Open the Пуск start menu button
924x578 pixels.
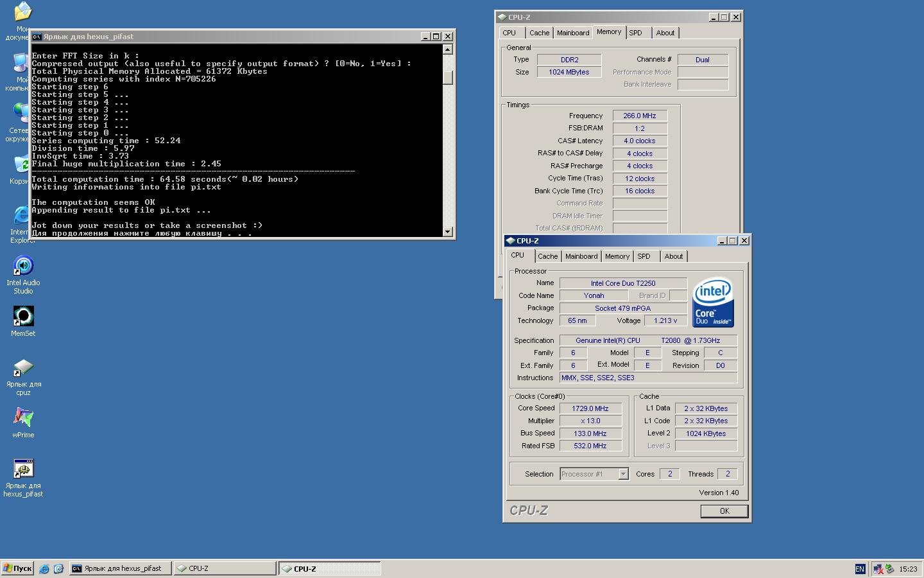(x=17, y=568)
